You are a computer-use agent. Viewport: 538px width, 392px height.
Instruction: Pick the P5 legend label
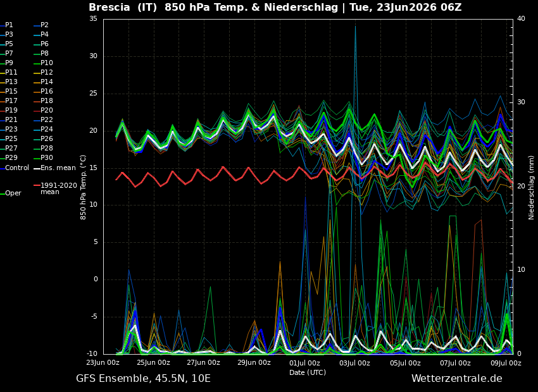pos(9,44)
